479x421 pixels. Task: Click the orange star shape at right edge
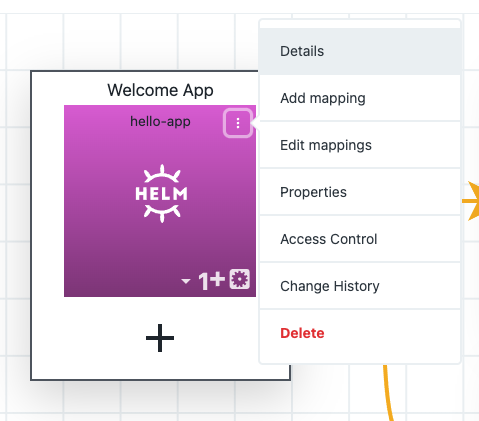(x=471, y=201)
